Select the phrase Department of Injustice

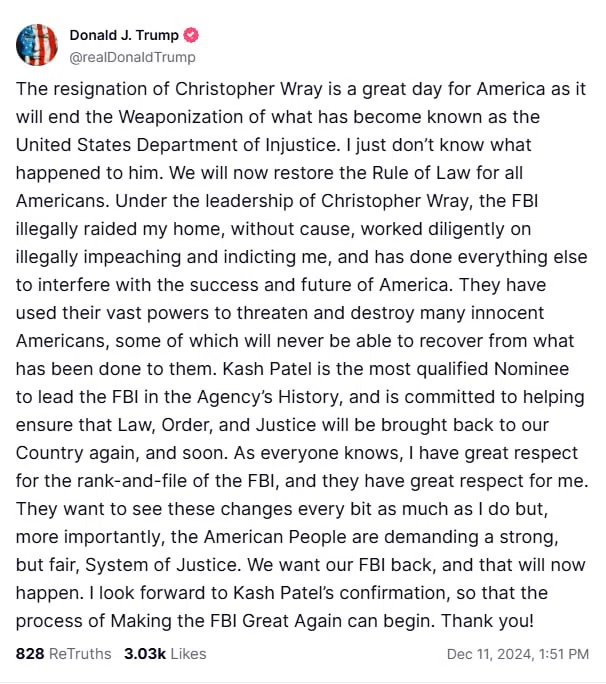pos(238,145)
